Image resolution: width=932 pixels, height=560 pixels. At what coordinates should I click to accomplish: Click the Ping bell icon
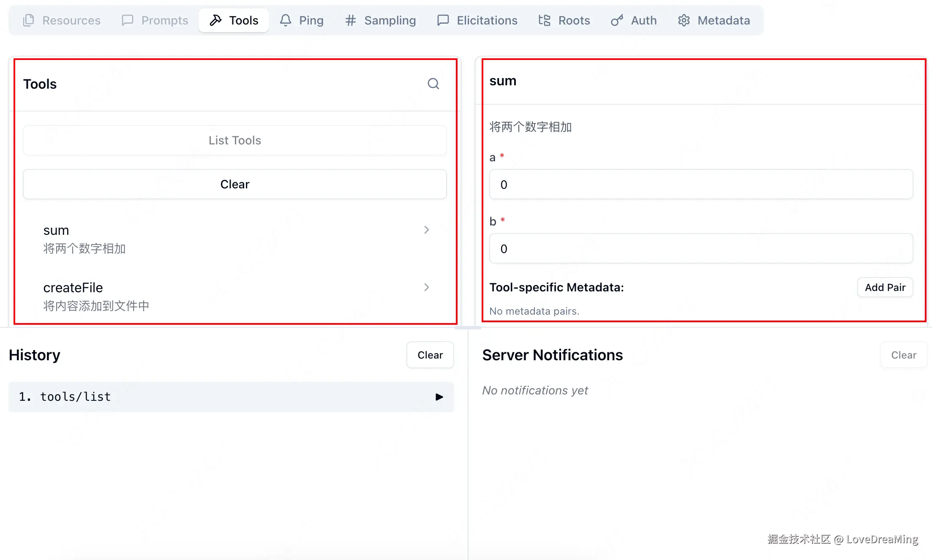[286, 20]
